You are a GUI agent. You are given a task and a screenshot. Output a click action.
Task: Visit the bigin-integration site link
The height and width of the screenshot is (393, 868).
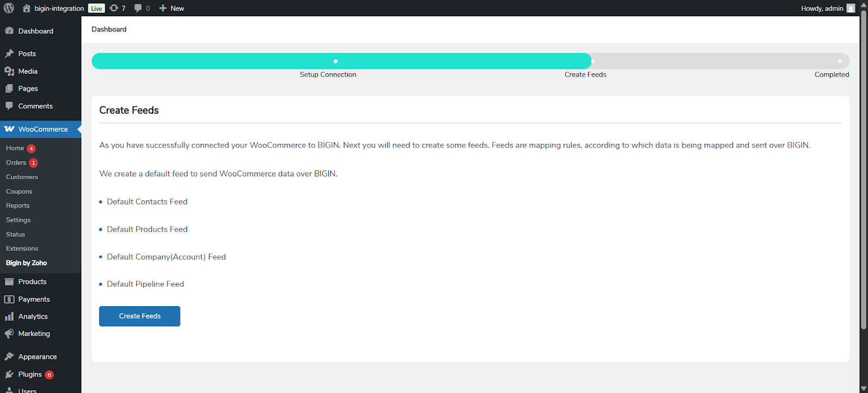pyautogui.click(x=59, y=8)
